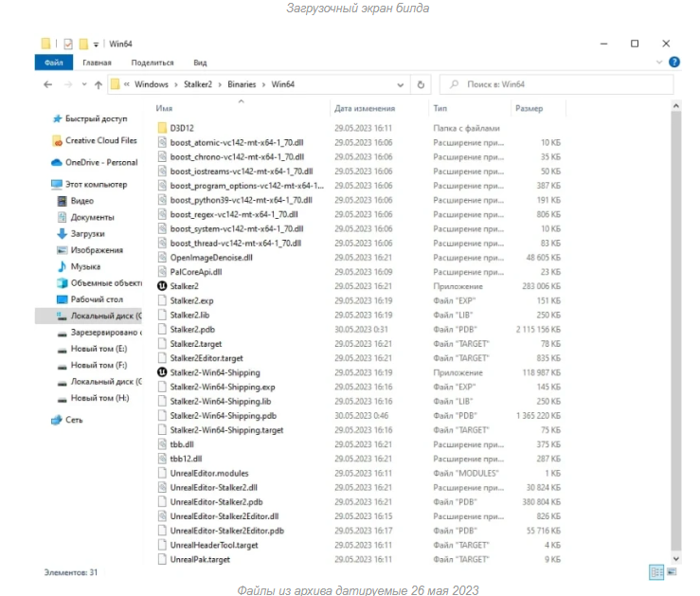
Task: Select UnrealEditor-Stalker2.dll file name
Action: 213,488
